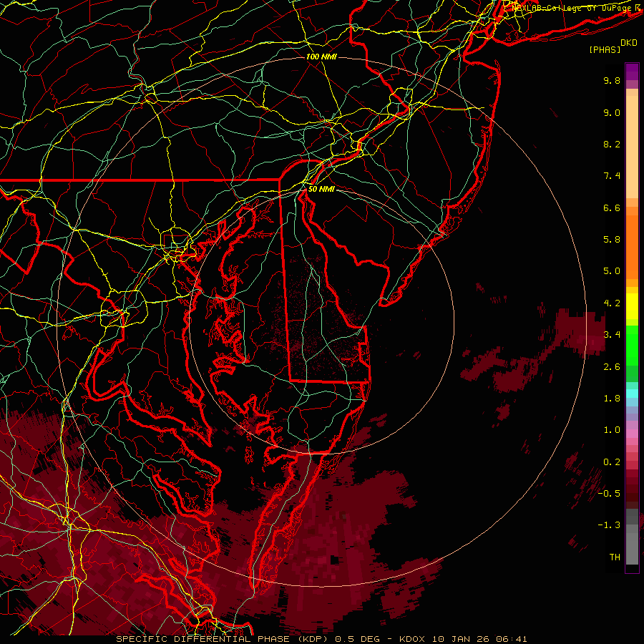Click the -1.3 value on the scale
Image resolution: width=644 pixels, height=644 pixels.
(609, 525)
